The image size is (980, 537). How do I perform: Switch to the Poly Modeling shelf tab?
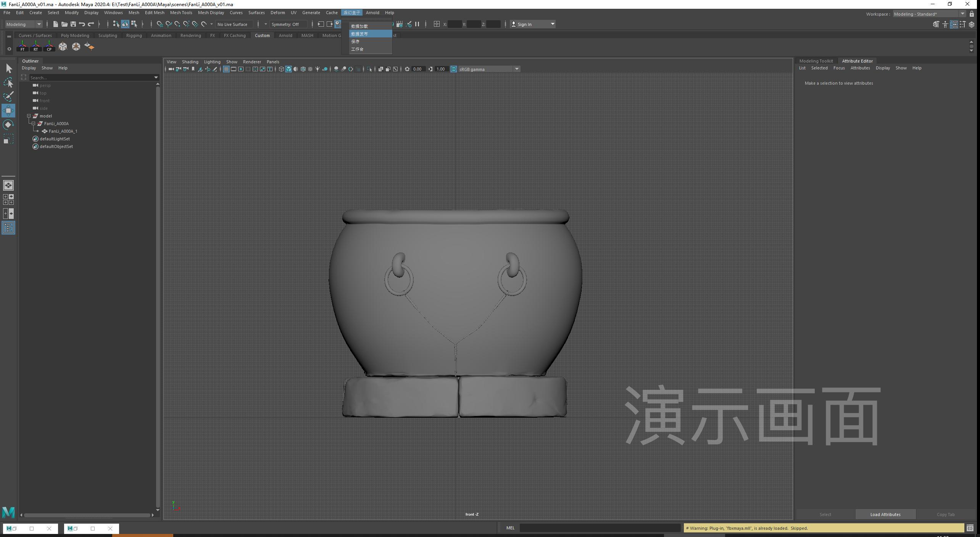coord(75,35)
